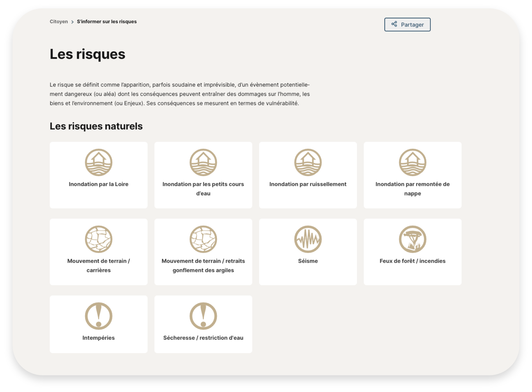
Task: Click the exclamation icon above Sécheresse
Action: pos(203,316)
